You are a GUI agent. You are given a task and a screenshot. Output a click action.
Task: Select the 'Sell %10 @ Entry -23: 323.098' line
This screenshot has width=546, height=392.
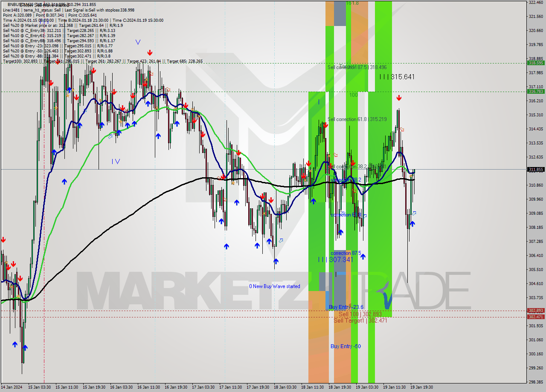tap(58, 46)
